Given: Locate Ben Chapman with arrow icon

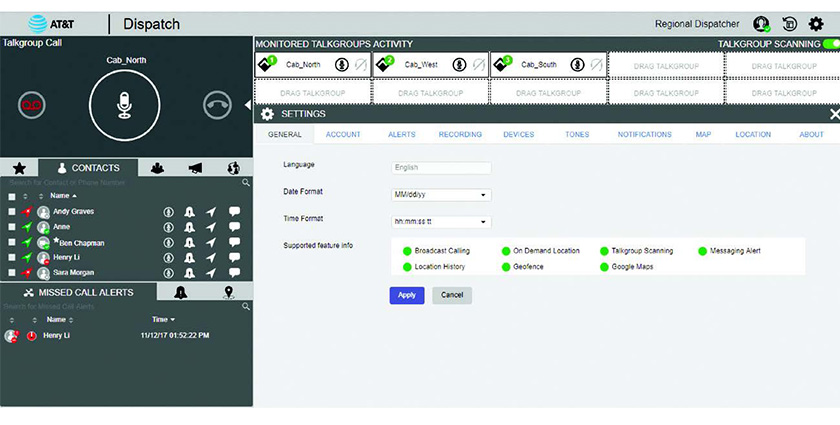Looking at the screenshot, I should pyautogui.click(x=212, y=242).
